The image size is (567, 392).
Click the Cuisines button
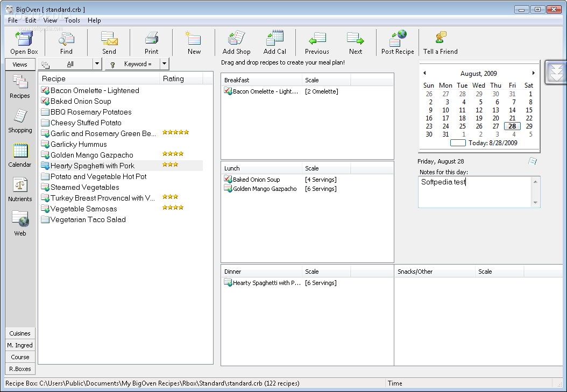tap(20, 333)
